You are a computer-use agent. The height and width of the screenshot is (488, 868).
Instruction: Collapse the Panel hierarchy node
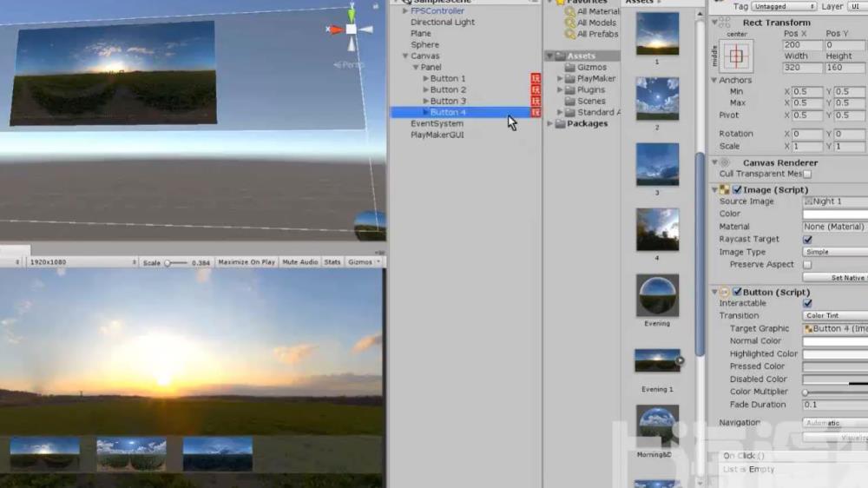(415, 67)
